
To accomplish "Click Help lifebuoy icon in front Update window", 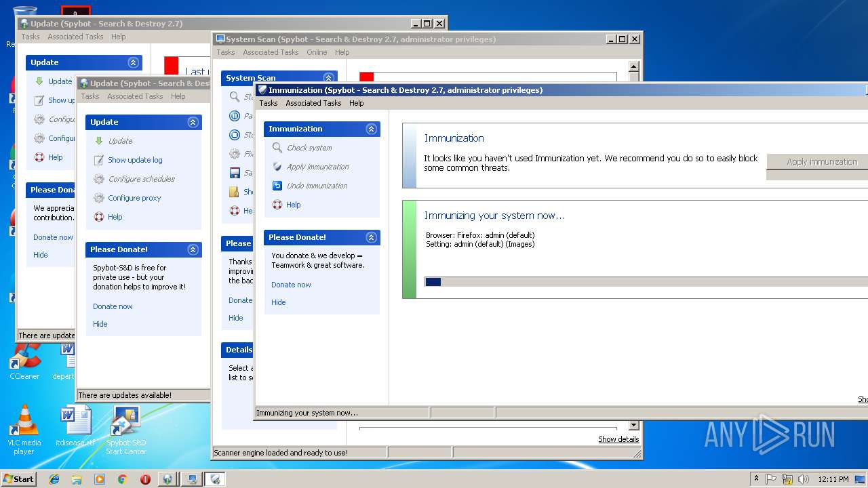I will click(99, 217).
